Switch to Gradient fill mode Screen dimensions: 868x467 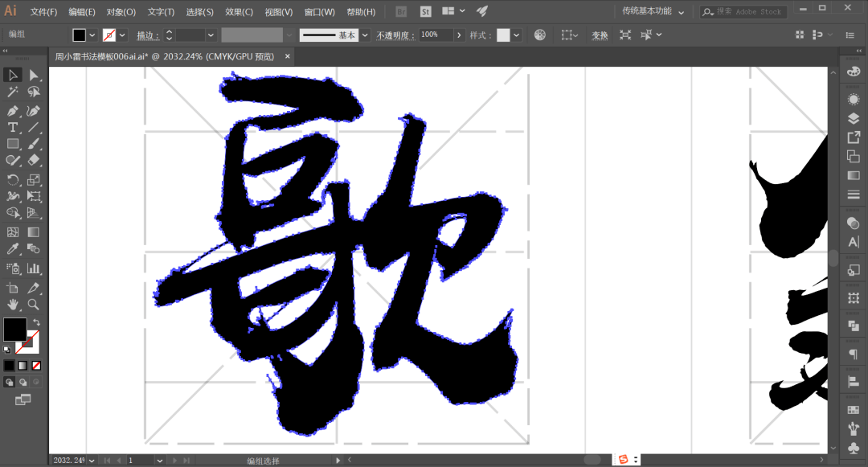tap(23, 365)
